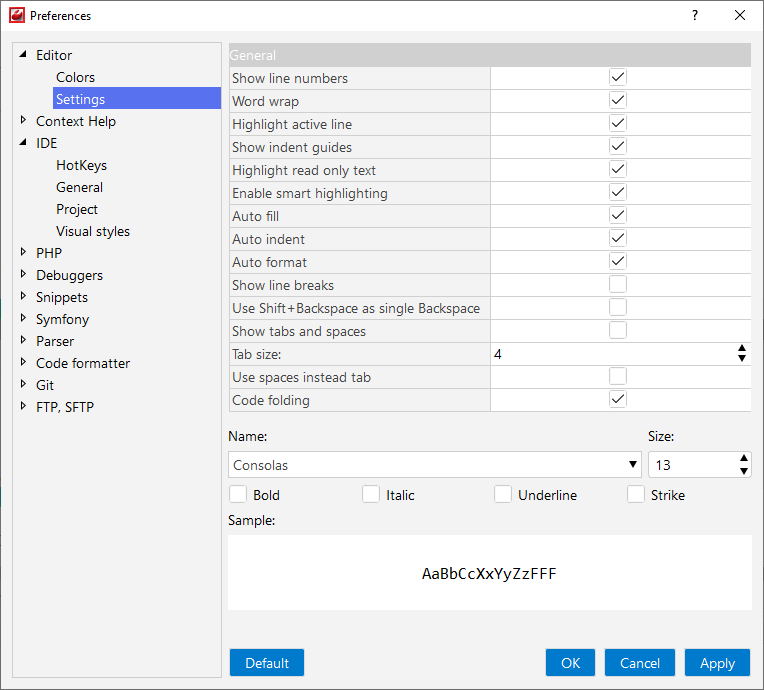Click the OK button
Viewport: 764px width, 690px height.
[571, 663]
